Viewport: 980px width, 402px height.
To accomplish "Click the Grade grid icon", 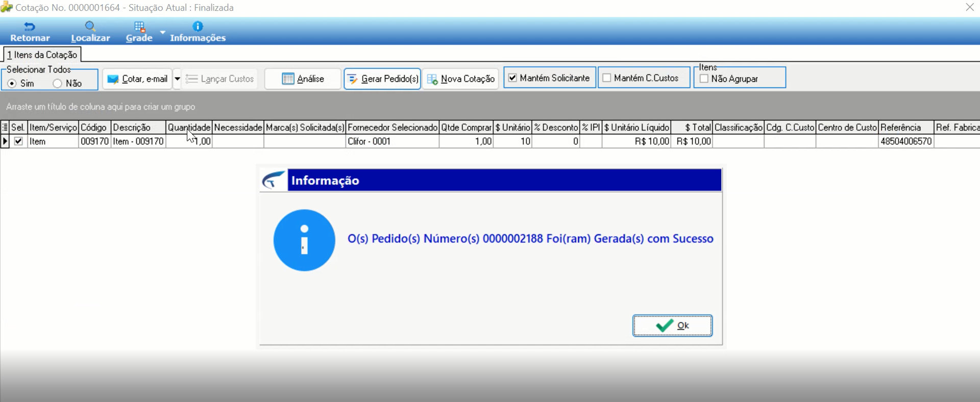I will tap(139, 27).
